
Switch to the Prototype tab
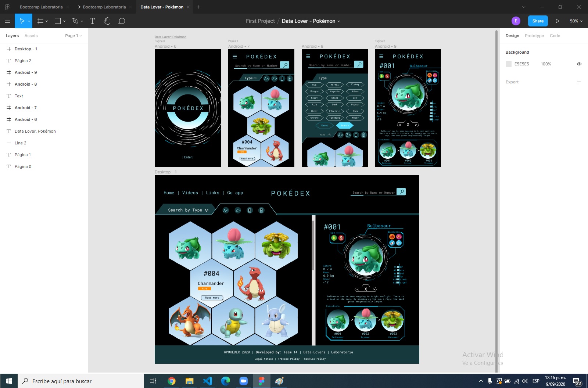(534, 36)
